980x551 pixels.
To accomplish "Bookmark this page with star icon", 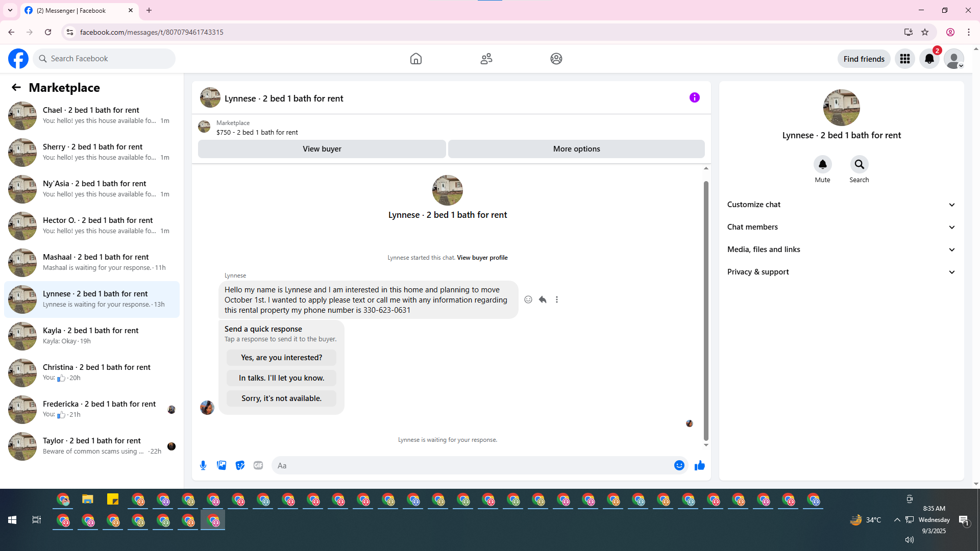I will coord(925,32).
